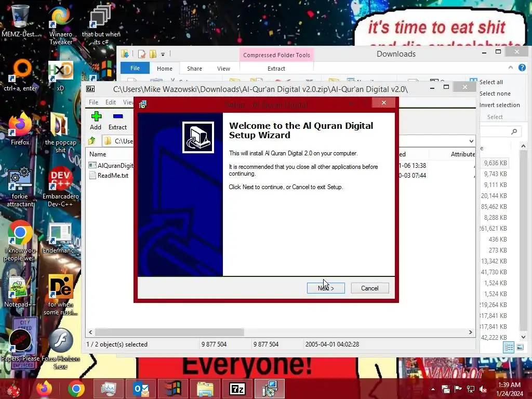Click Explorer vertical scrollbar down arrow

(x=523, y=337)
